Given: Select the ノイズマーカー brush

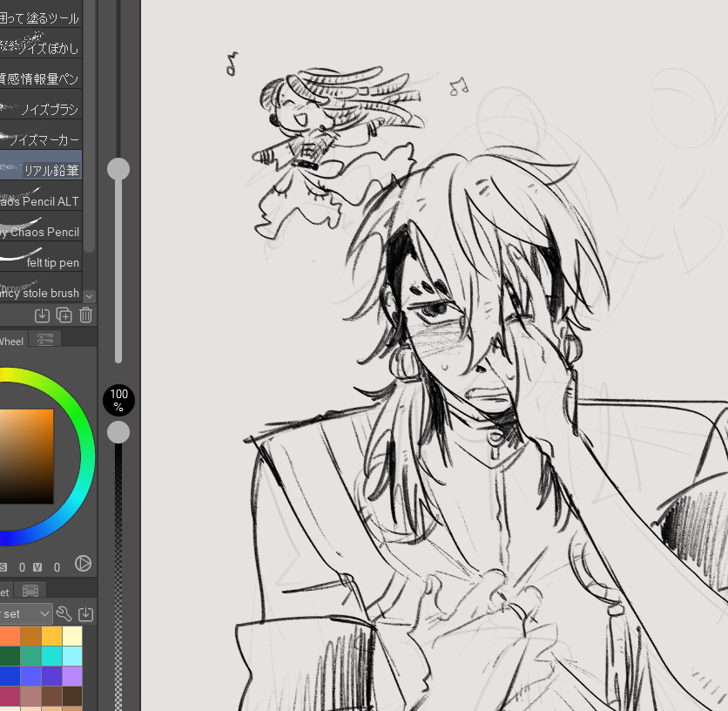Looking at the screenshot, I should click(41, 134).
